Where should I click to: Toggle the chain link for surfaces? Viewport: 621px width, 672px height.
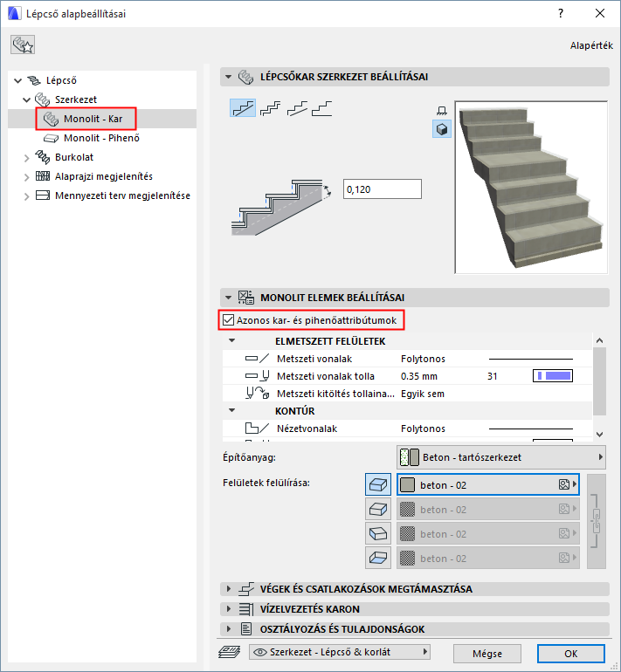[597, 521]
